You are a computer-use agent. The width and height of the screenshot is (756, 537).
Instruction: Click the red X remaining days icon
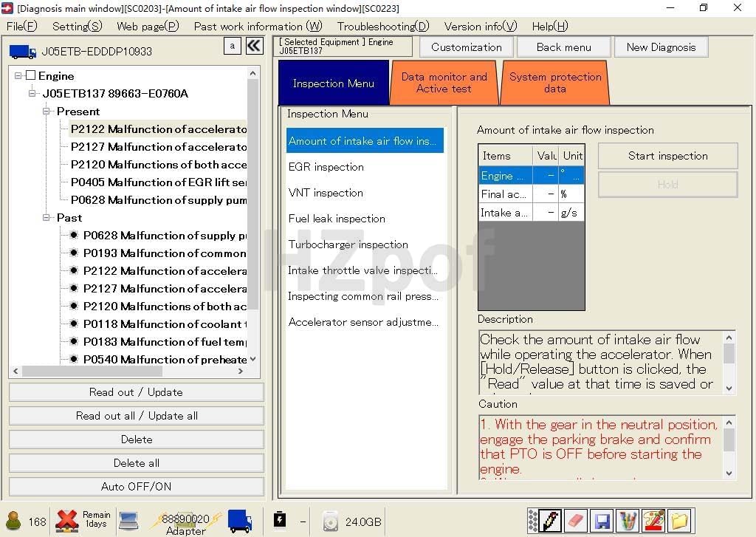pyautogui.click(x=67, y=520)
